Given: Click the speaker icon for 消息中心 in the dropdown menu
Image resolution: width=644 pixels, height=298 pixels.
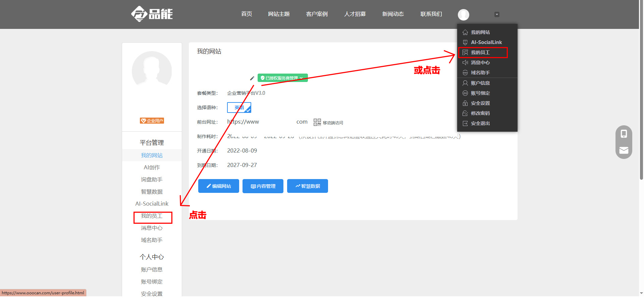Looking at the screenshot, I should [465, 62].
